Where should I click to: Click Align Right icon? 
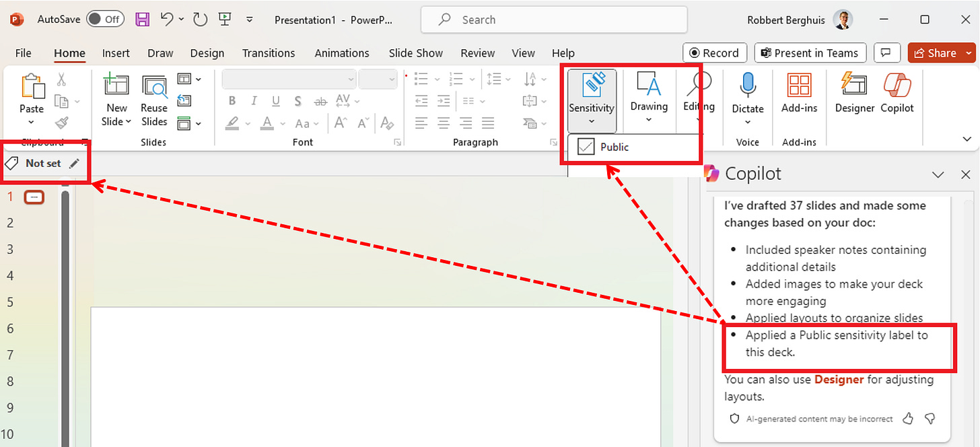[466, 123]
